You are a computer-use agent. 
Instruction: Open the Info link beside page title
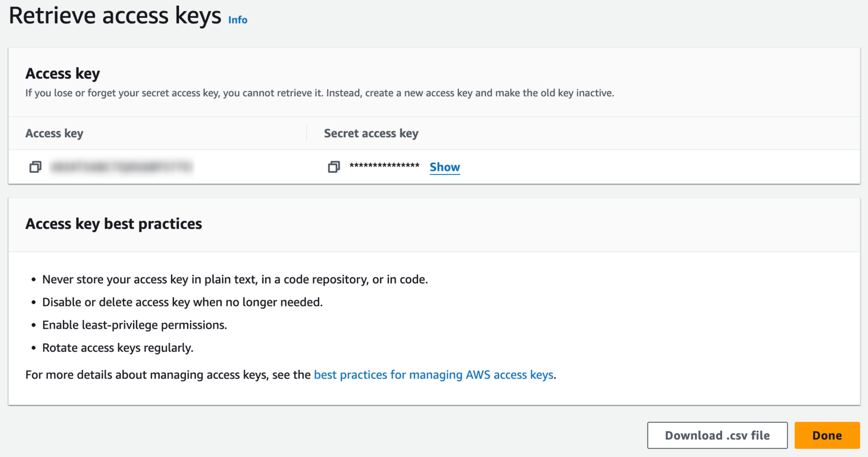[x=238, y=20]
